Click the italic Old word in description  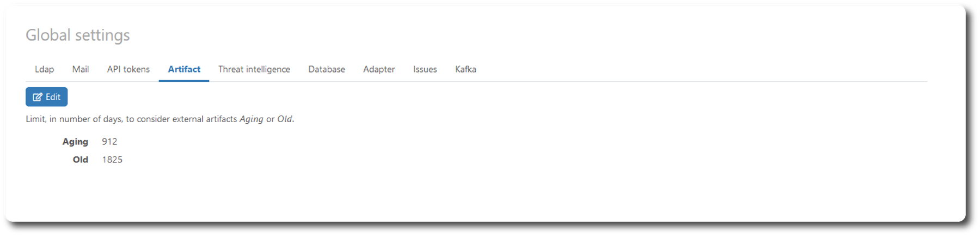285,119
